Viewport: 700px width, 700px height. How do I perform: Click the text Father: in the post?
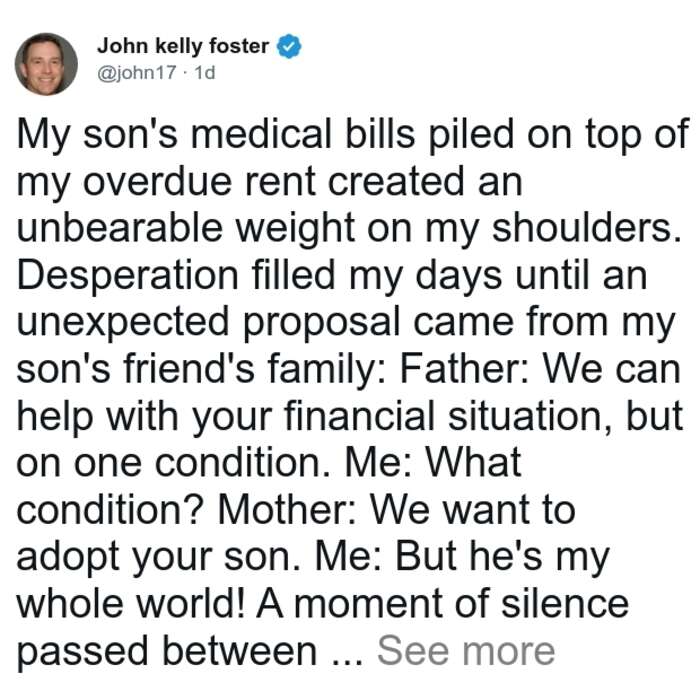[x=464, y=369]
